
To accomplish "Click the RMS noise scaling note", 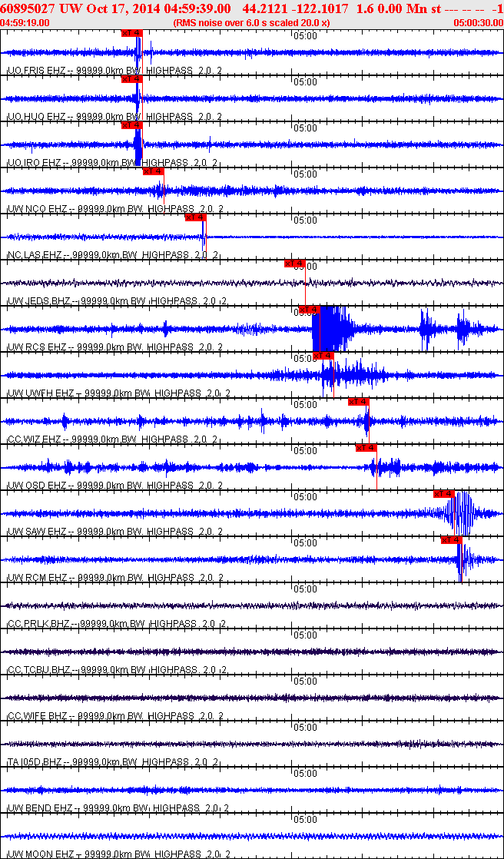I will pos(252,23).
